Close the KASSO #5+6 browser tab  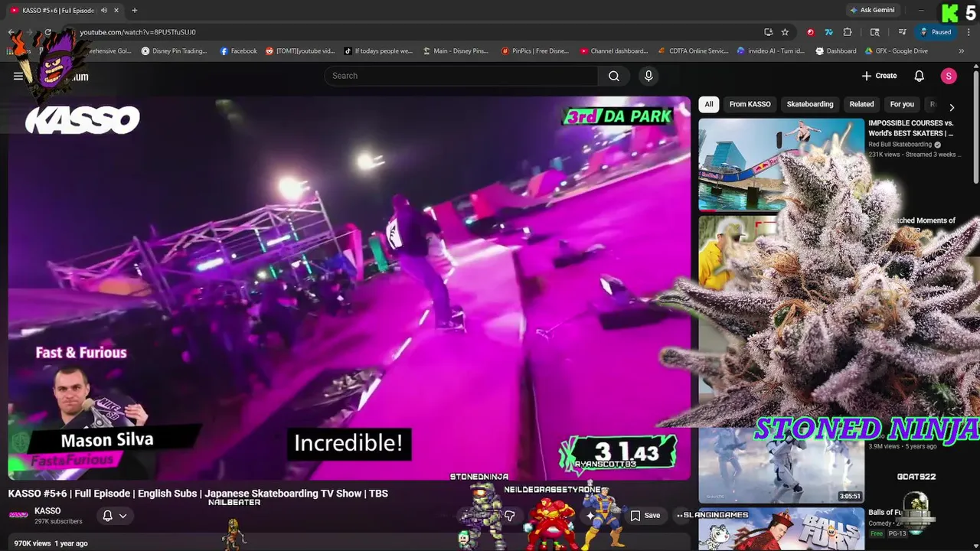pyautogui.click(x=116, y=10)
